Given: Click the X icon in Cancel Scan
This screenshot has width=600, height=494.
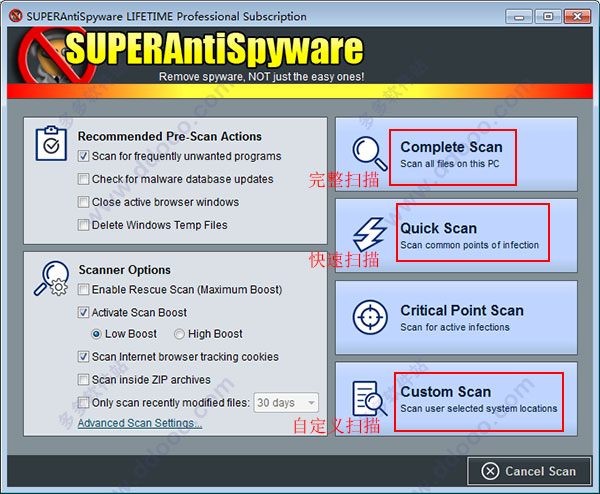Looking at the screenshot, I should (490, 471).
